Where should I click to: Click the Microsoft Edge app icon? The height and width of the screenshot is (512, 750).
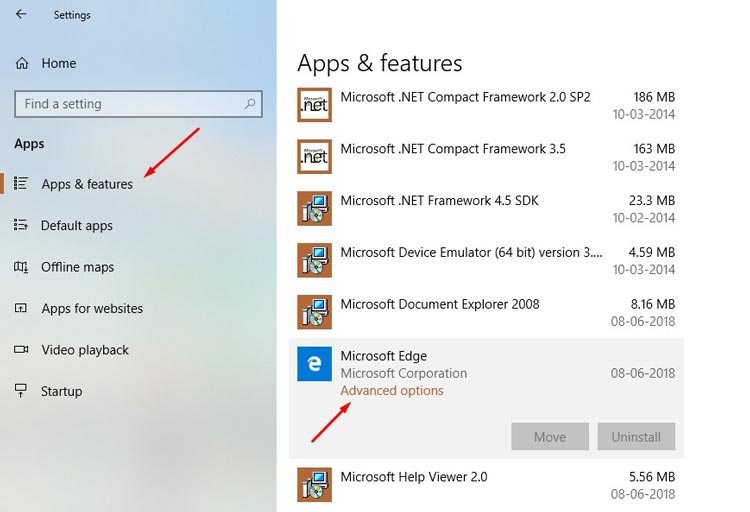(x=314, y=364)
